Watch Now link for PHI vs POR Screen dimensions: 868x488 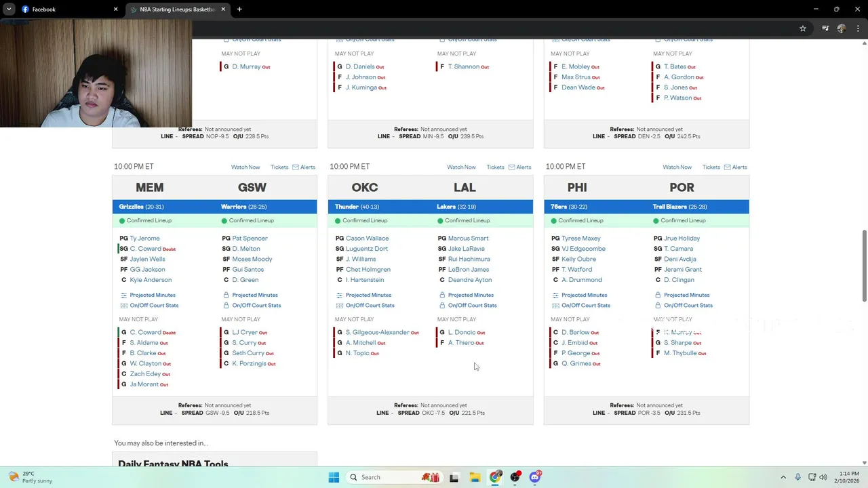click(677, 167)
